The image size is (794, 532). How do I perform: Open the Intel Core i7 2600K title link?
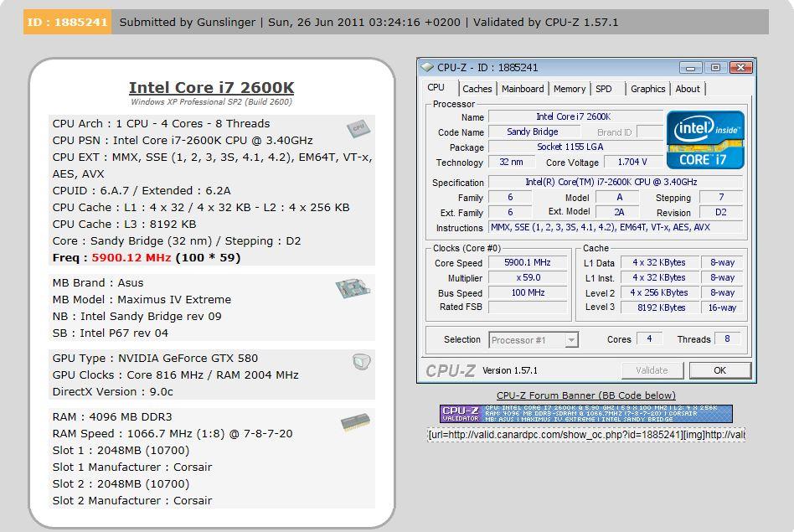tap(211, 87)
